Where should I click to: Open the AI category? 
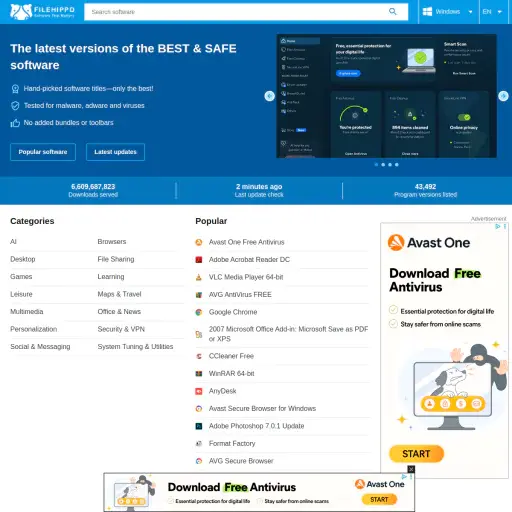[13, 242]
